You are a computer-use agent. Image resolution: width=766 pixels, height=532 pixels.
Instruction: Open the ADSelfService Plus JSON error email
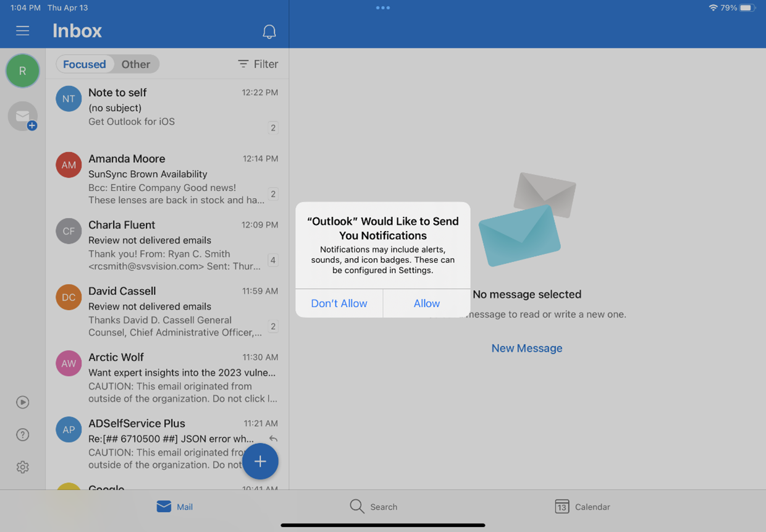[167, 443]
